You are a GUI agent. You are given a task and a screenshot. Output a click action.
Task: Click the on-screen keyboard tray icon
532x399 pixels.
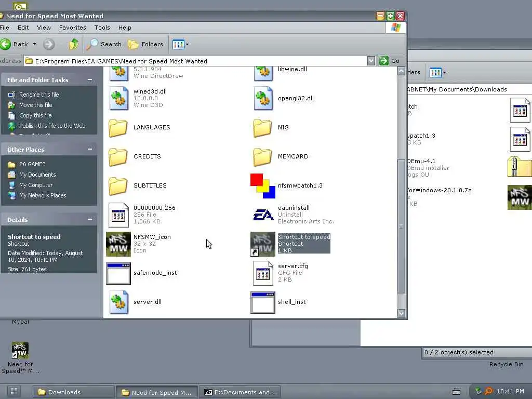tap(456, 392)
